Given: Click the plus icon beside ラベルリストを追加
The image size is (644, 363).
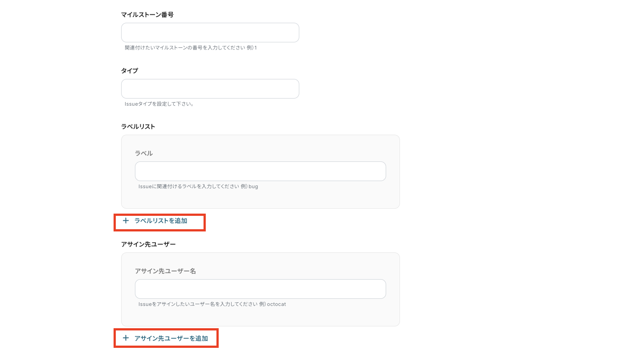Looking at the screenshot, I should tap(126, 221).
